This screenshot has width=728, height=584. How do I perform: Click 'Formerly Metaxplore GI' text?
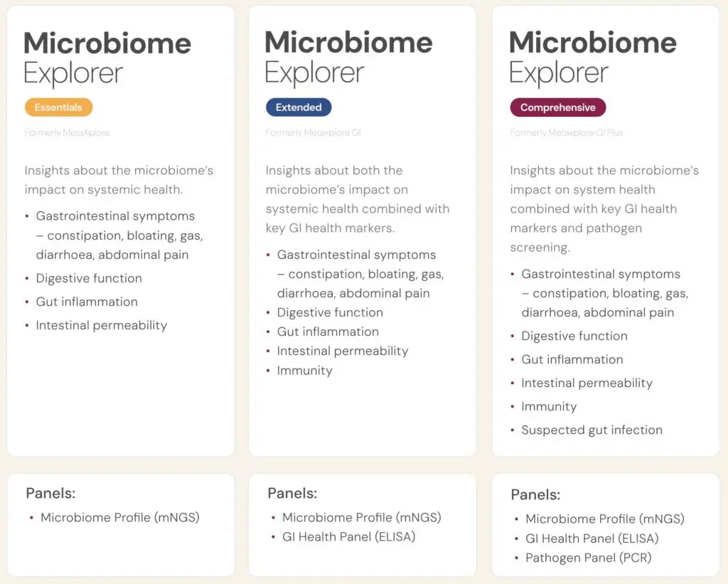tap(314, 133)
